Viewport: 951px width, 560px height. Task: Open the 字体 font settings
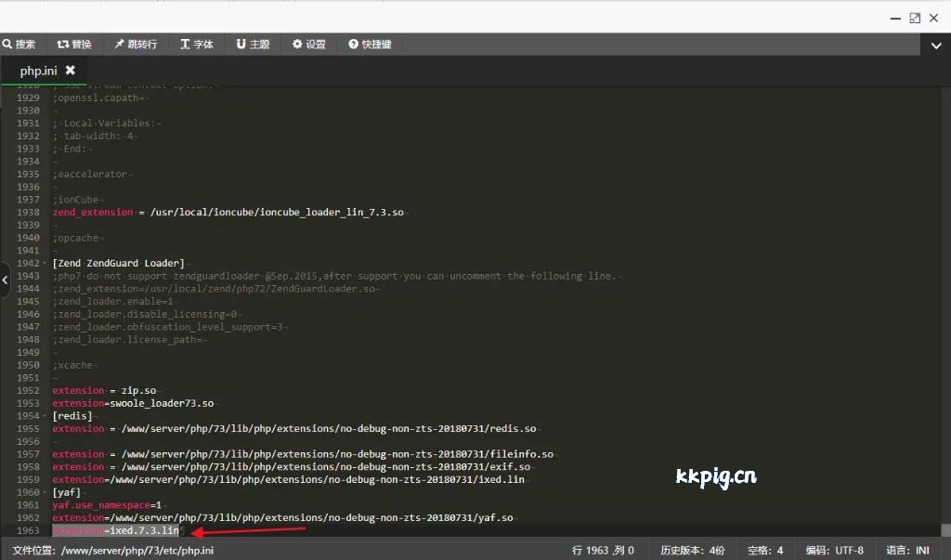197,45
